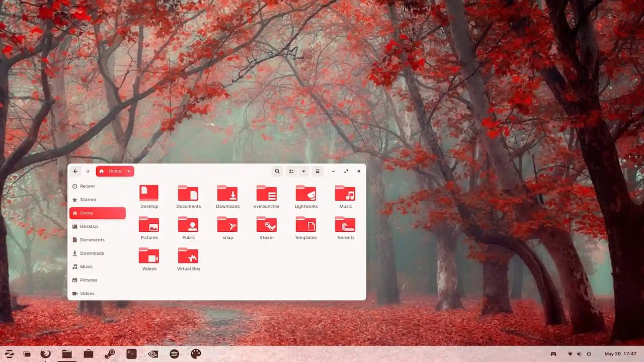Select Downloads in the sidebar
Screen dimensions: 644x362
click(92, 253)
